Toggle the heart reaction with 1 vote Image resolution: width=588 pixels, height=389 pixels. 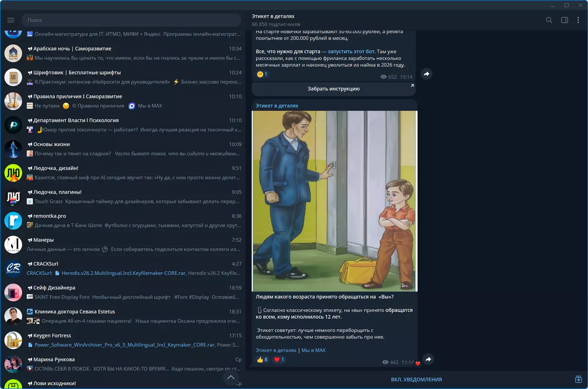(279, 360)
